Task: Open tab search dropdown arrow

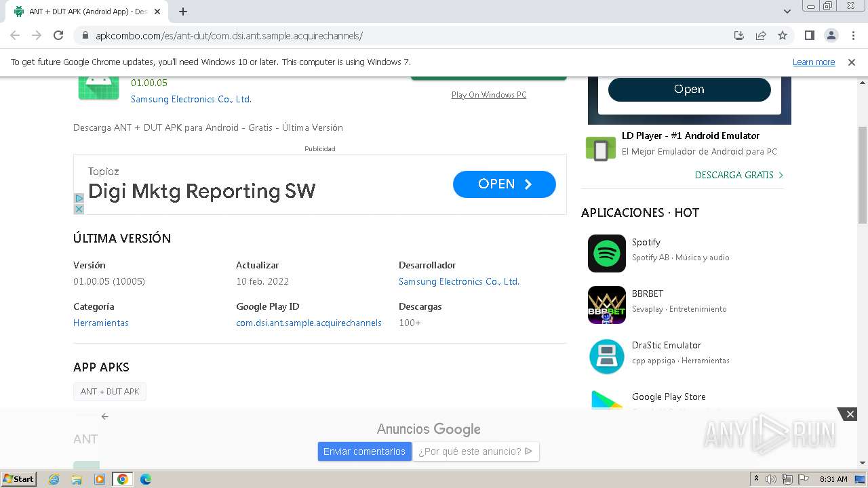Action: (x=787, y=12)
